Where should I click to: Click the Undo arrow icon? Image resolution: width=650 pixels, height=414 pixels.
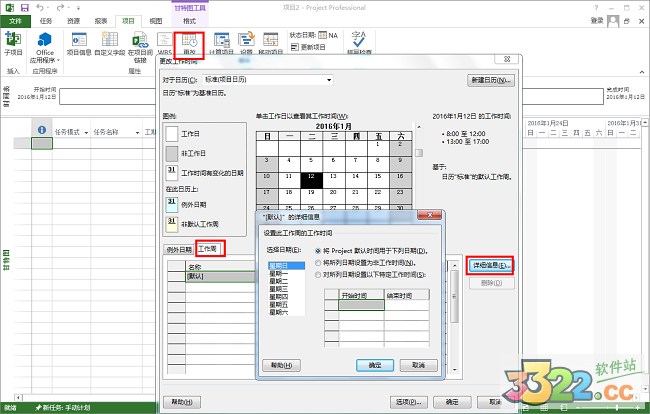tap(40, 7)
